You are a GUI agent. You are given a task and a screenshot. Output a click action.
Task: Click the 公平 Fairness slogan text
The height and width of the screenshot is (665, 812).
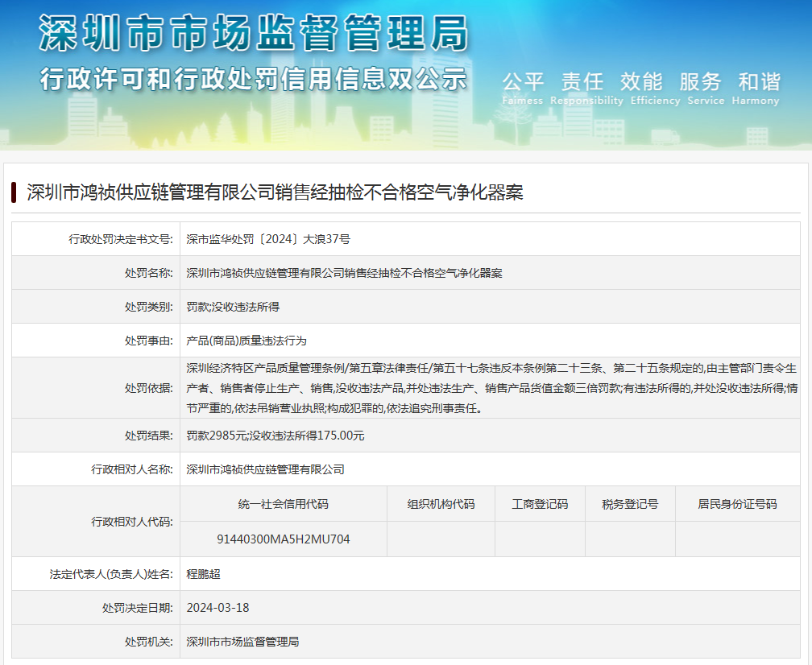523,89
